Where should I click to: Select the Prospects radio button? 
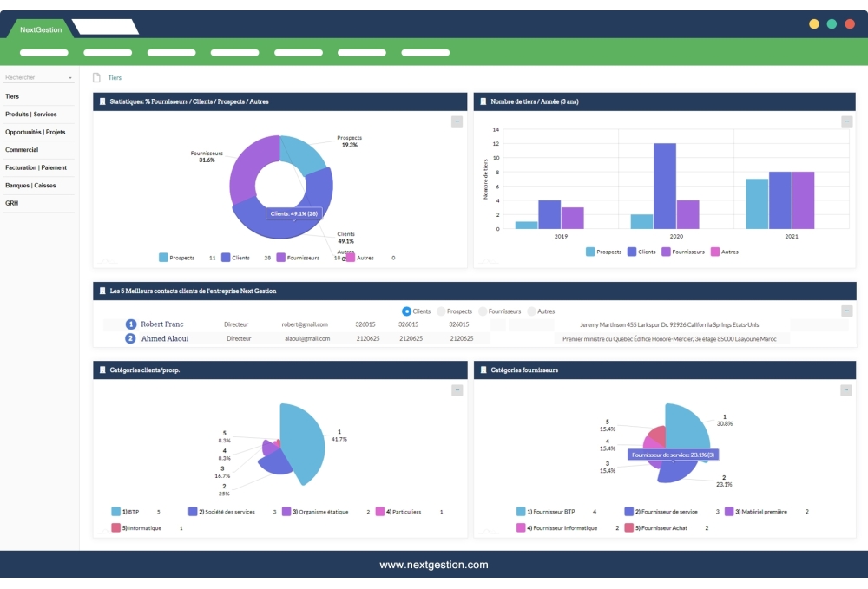click(x=441, y=311)
